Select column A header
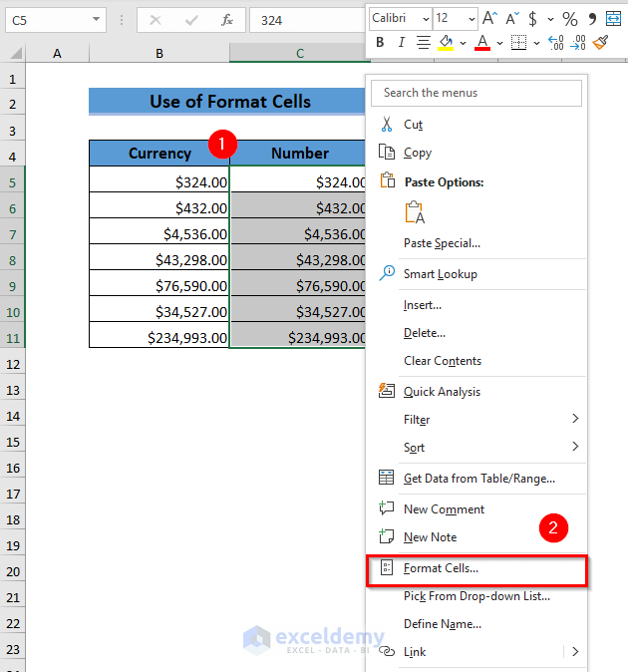628x672 pixels. coord(57,54)
